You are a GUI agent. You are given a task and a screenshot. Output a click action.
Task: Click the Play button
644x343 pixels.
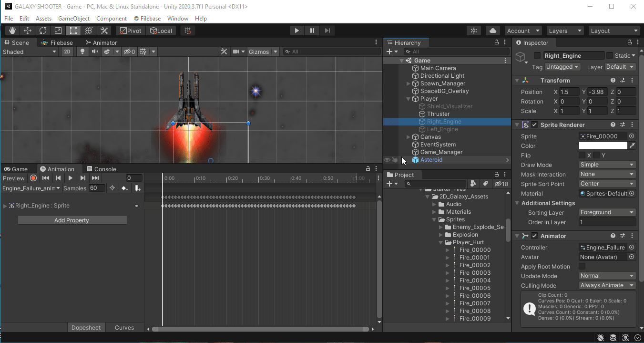(x=296, y=31)
